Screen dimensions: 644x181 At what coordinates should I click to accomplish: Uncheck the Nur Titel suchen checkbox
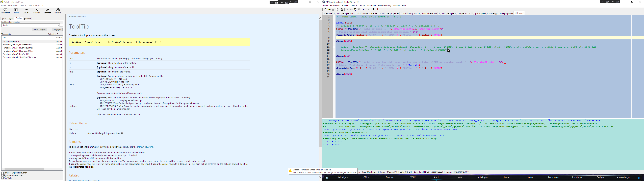[3, 178]
